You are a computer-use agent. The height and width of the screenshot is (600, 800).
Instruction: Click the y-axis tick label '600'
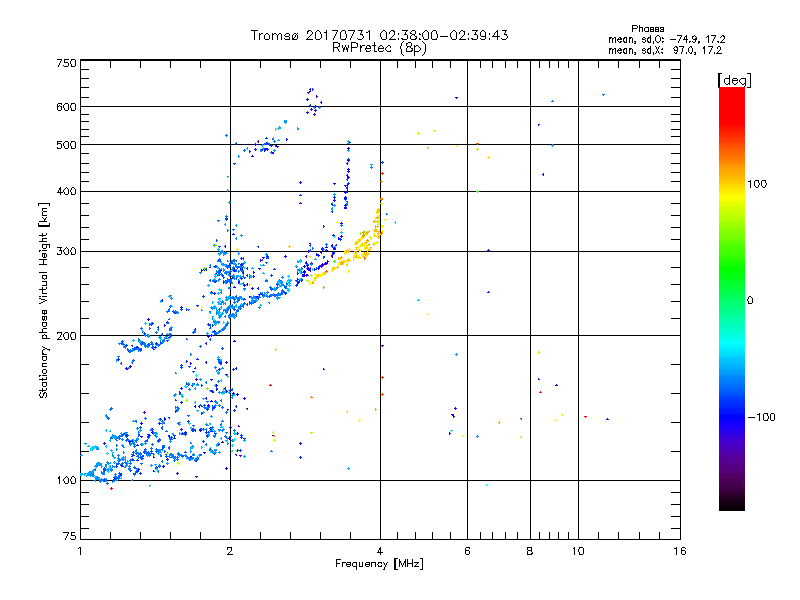point(66,107)
